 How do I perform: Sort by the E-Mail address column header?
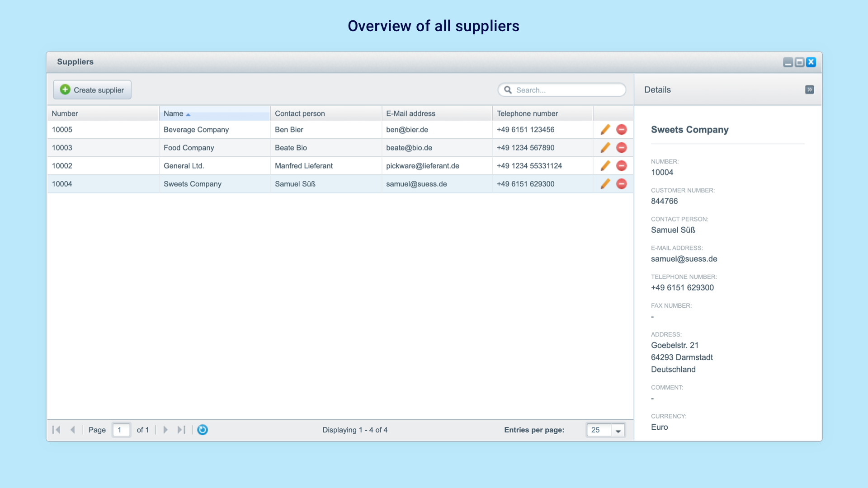coord(437,113)
